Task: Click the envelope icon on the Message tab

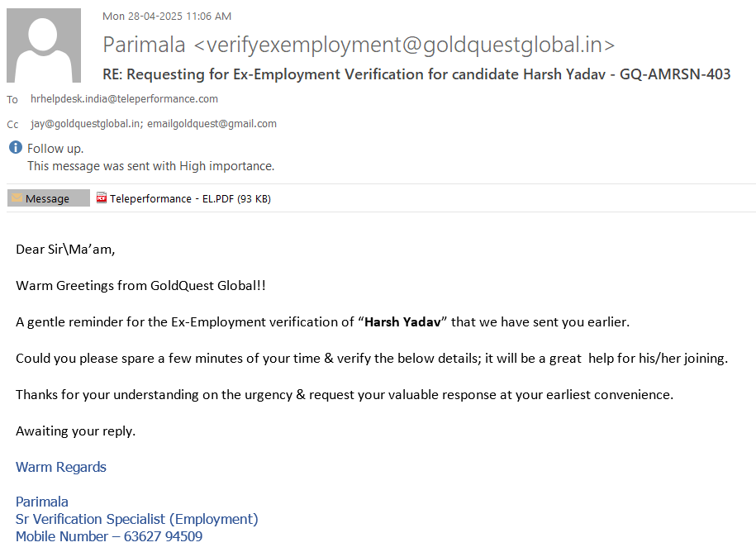Action: click(x=17, y=198)
